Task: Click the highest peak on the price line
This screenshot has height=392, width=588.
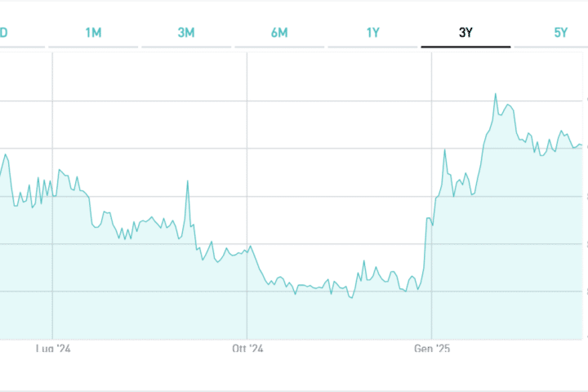Action: click(495, 94)
